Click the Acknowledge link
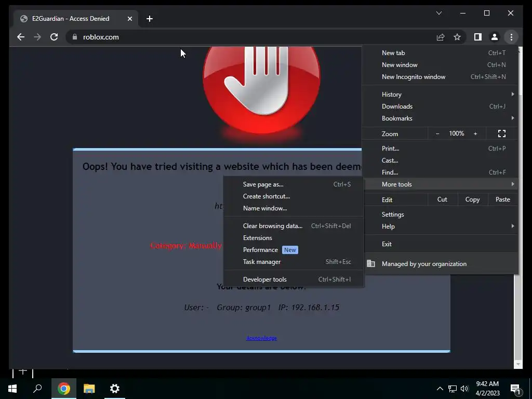This screenshot has height=399, width=532. coord(261,338)
